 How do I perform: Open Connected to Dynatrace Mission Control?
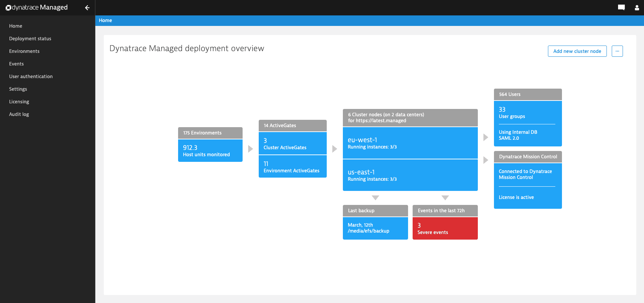tap(525, 174)
